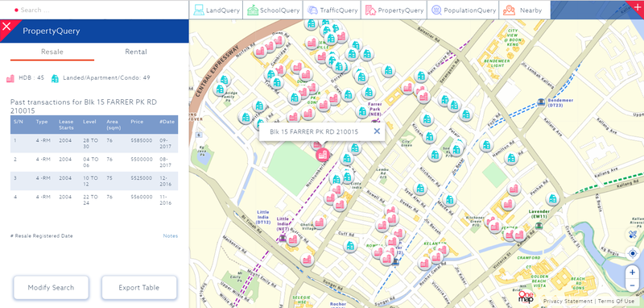Image resolution: width=644 pixels, height=308 pixels.
Task: Click the 22 TO 24 level cell
Action: pos(91,200)
